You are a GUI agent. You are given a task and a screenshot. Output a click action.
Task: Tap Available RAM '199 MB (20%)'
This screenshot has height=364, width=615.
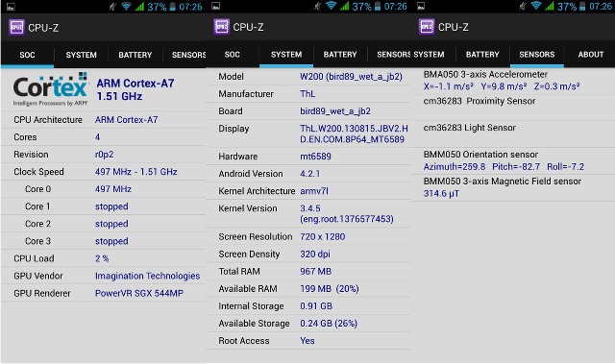click(x=330, y=289)
